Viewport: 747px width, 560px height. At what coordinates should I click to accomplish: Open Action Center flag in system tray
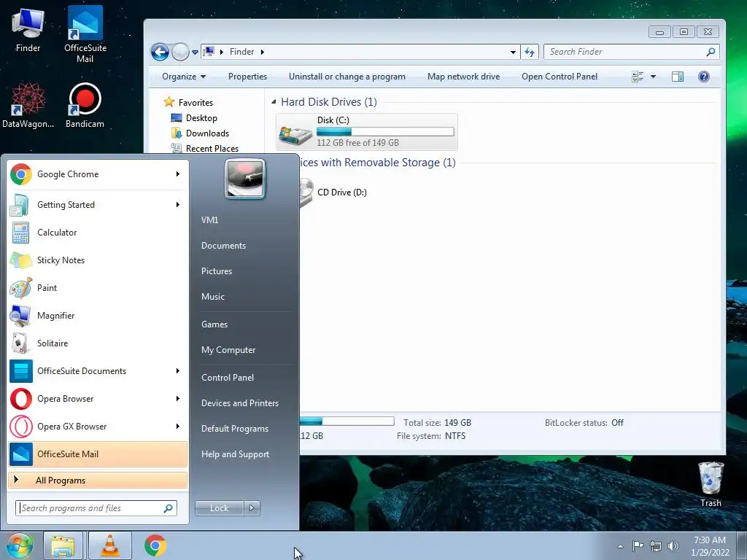(638, 545)
